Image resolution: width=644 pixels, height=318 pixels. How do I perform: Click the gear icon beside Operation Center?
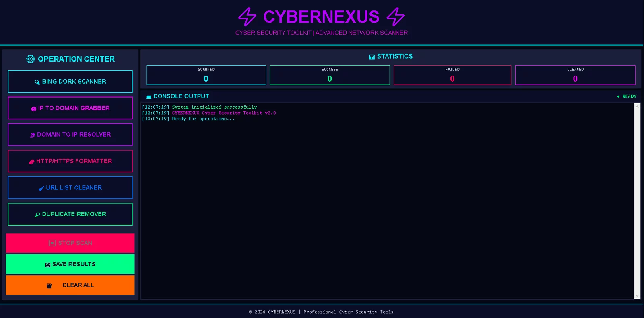pyautogui.click(x=31, y=59)
